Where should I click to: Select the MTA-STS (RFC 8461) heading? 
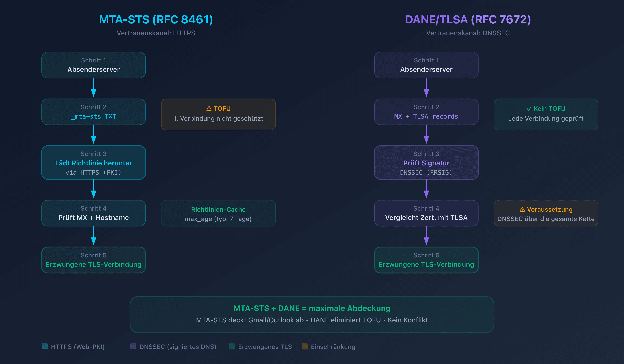tap(156, 20)
